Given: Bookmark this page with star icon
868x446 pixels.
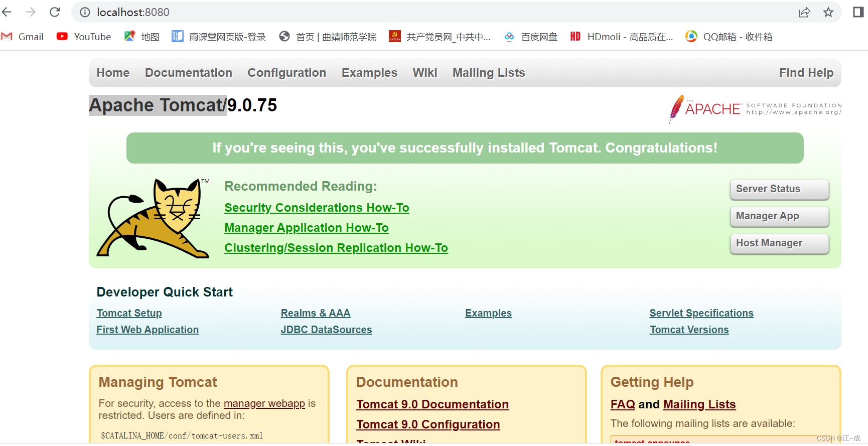Looking at the screenshot, I should 828,12.
